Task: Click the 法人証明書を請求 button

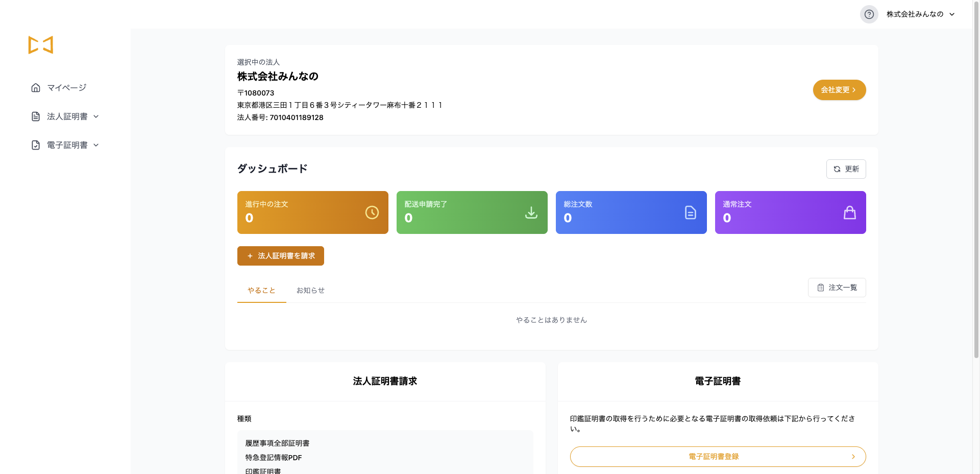Action: tap(281, 256)
